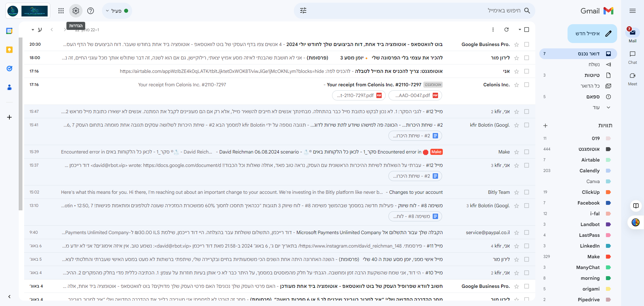Open the Settings gear icon
Screen dimensions: 644x306
point(76,11)
